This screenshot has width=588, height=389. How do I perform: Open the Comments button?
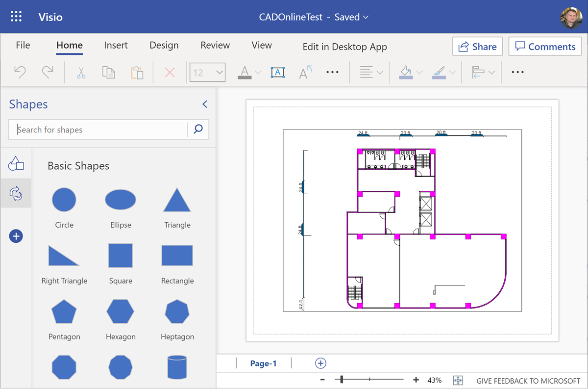click(545, 47)
